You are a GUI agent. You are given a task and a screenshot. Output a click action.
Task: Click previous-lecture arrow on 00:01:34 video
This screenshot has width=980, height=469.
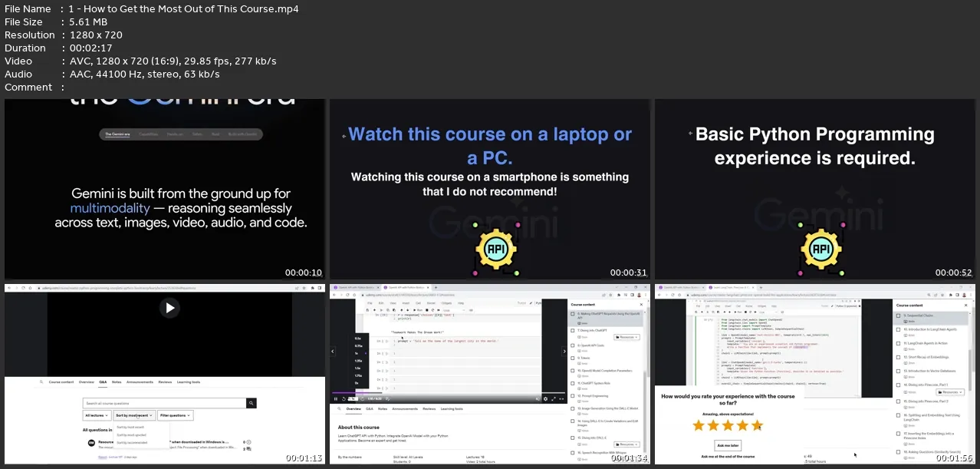(x=333, y=352)
